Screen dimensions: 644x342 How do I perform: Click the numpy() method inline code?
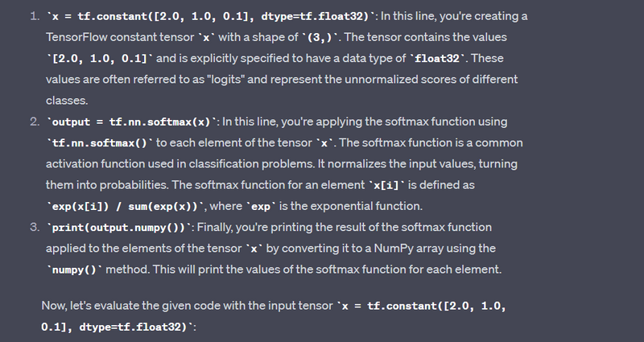pyautogui.click(x=75, y=269)
